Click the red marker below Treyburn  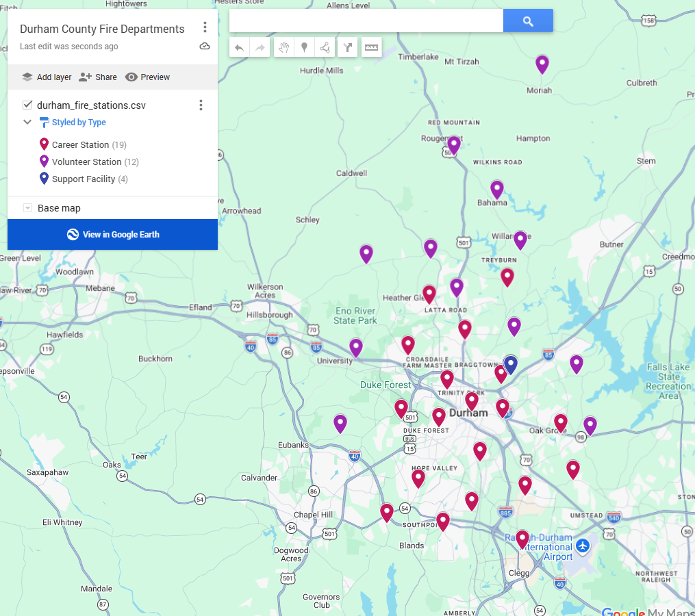coord(507,277)
